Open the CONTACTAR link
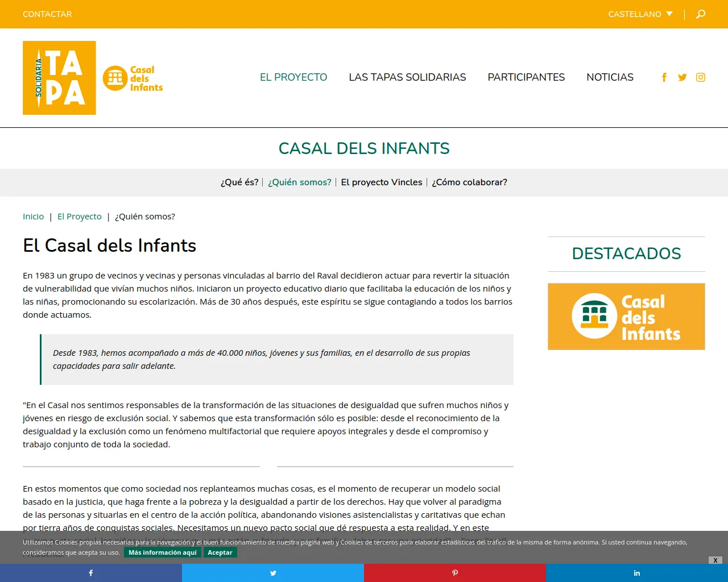 click(x=47, y=14)
